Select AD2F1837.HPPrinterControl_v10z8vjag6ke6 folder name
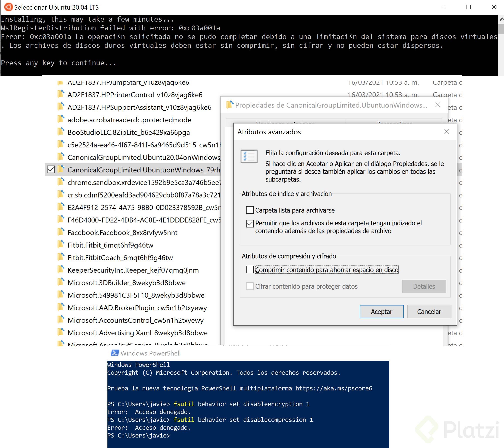Image resolution: width=504 pixels, height=448 pixels. [x=135, y=95]
